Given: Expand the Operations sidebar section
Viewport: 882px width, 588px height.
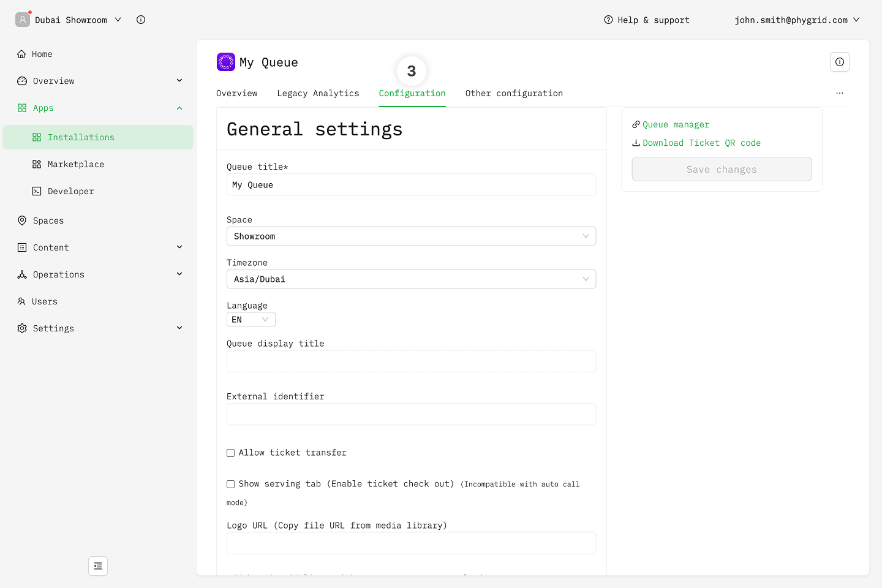Looking at the screenshot, I should tap(58, 274).
